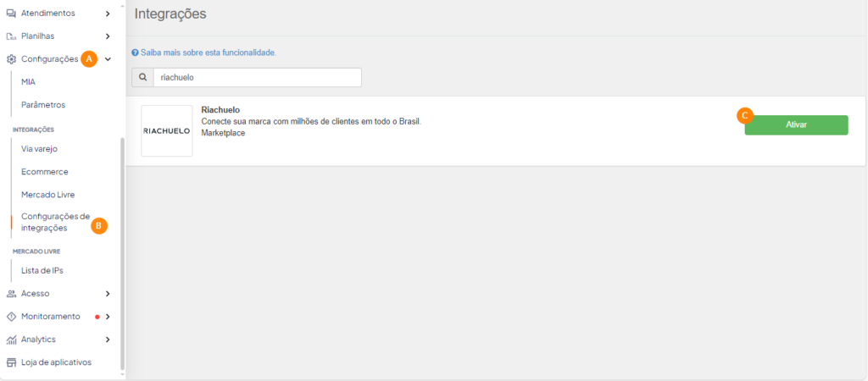Click the Configurações gear icon
Screen dimensions: 868x381
[10, 59]
